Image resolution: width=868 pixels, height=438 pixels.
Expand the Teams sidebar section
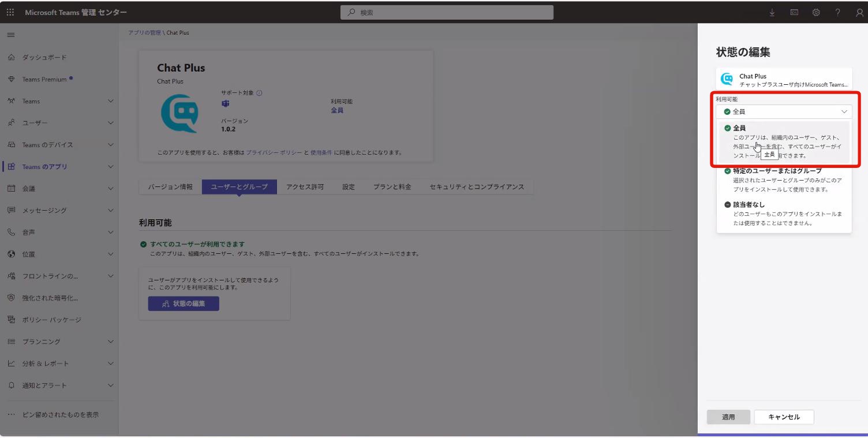point(111,101)
